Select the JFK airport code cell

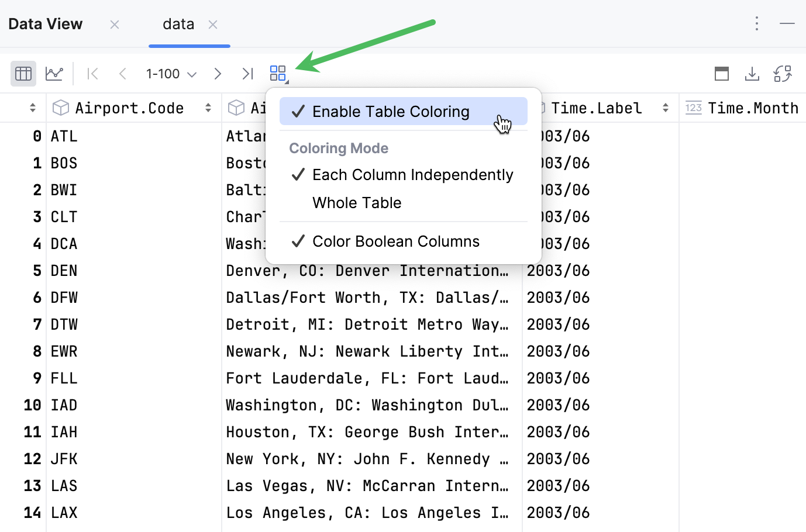(x=134, y=459)
